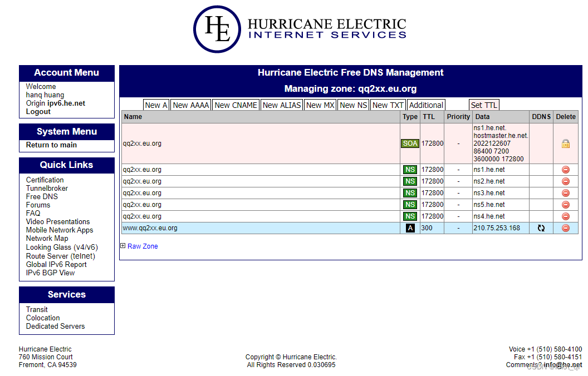The height and width of the screenshot is (376, 588).
Task: Open Video Presentations link
Action: point(58,222)
